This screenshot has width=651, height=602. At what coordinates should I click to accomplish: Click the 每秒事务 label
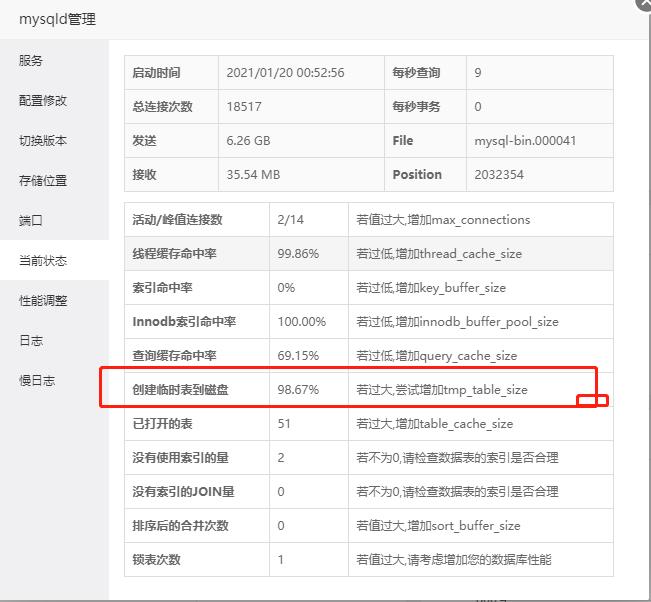pyautogui.click(x=416, y=107)
